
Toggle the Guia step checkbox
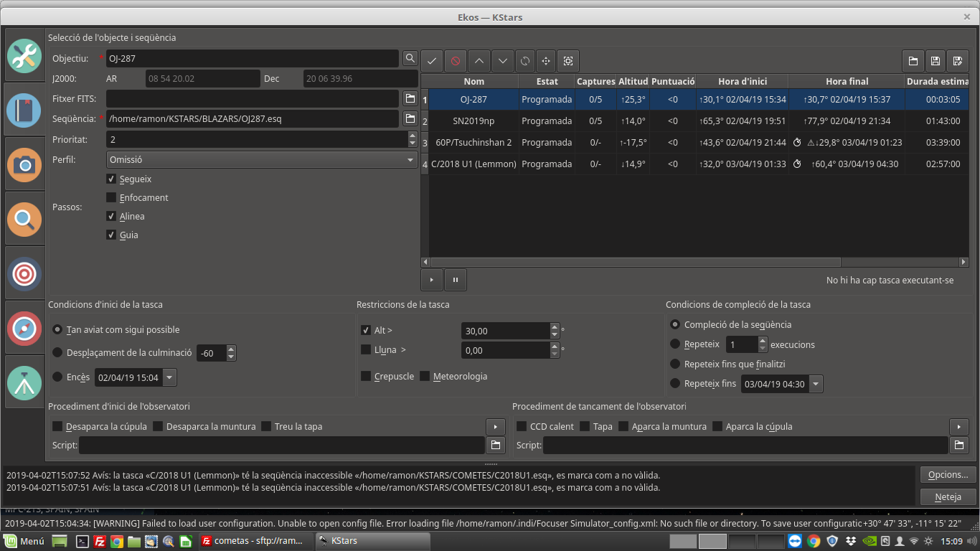coord(111,235)
